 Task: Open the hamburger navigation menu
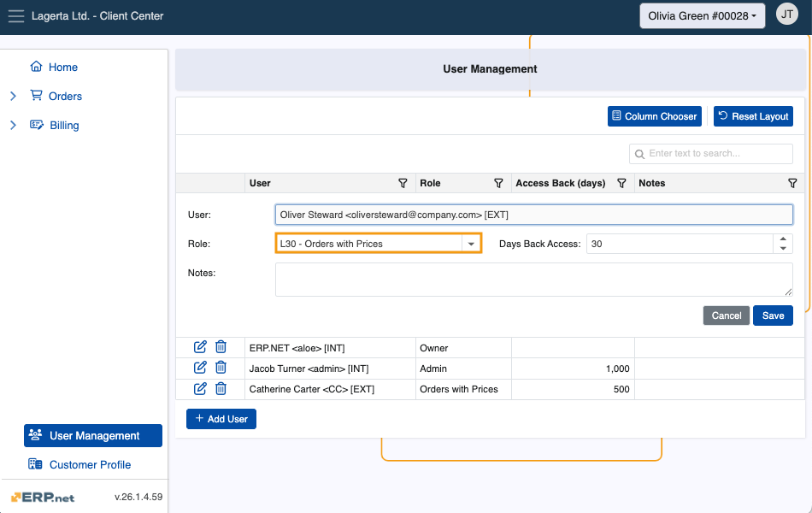(16, 16)
